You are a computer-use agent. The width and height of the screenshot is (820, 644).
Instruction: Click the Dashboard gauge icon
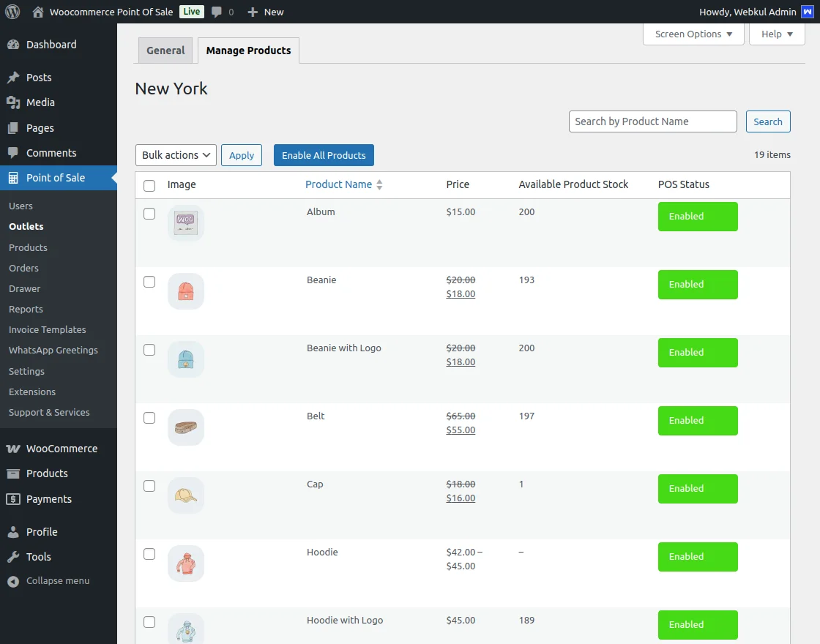13,45
